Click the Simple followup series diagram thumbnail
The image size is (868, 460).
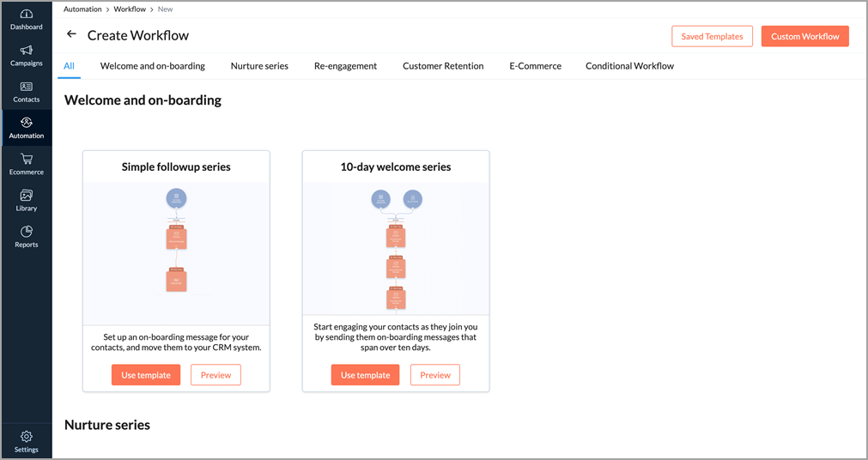coord(176,247)
